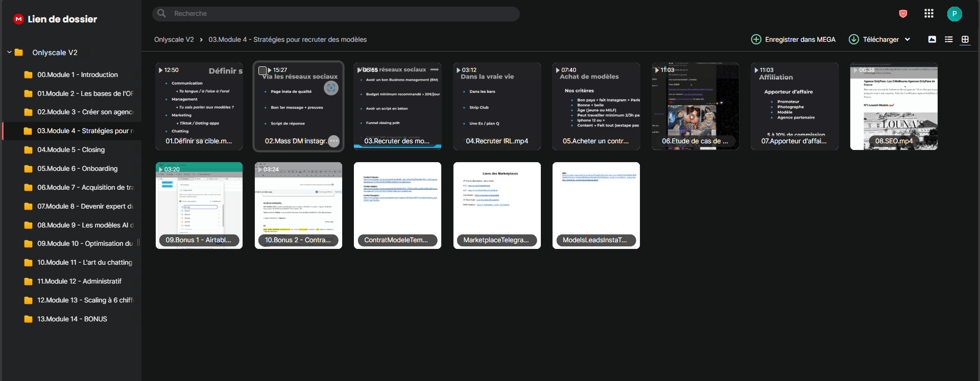Collapse the Onlyscale V2 folder tree
Viewport: 980px width, 381px height.
click(9, 52)
